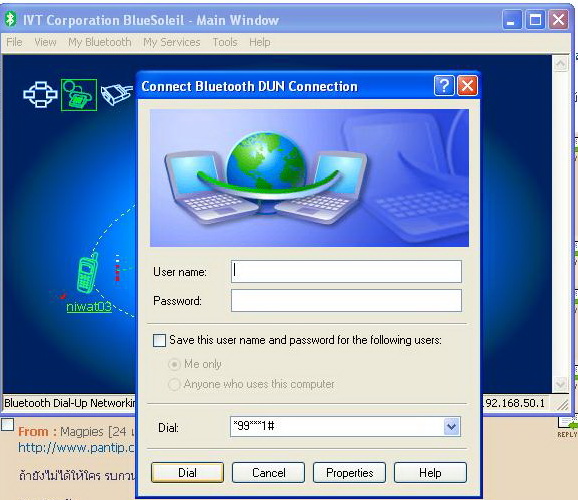Click the Dial number text field
Screen dimensions: 578x500
(x=337, y=427)
